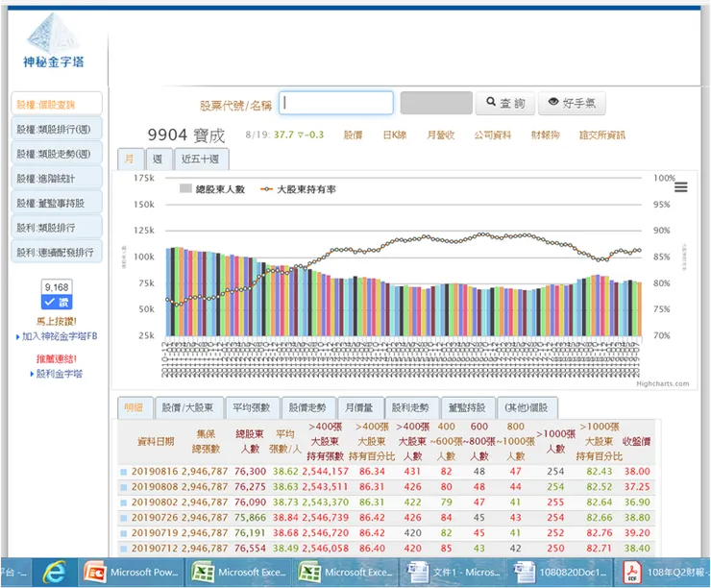Click total shareholders value 76,090

click(x=251, y=502)
